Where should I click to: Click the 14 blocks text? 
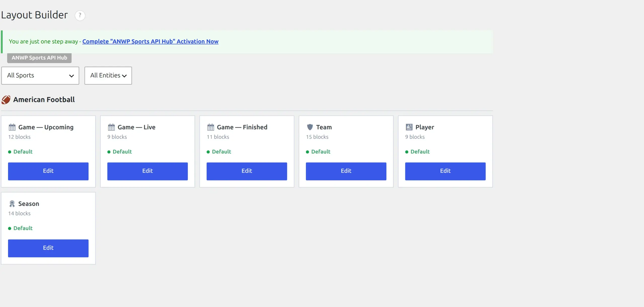tap(19, 213)
